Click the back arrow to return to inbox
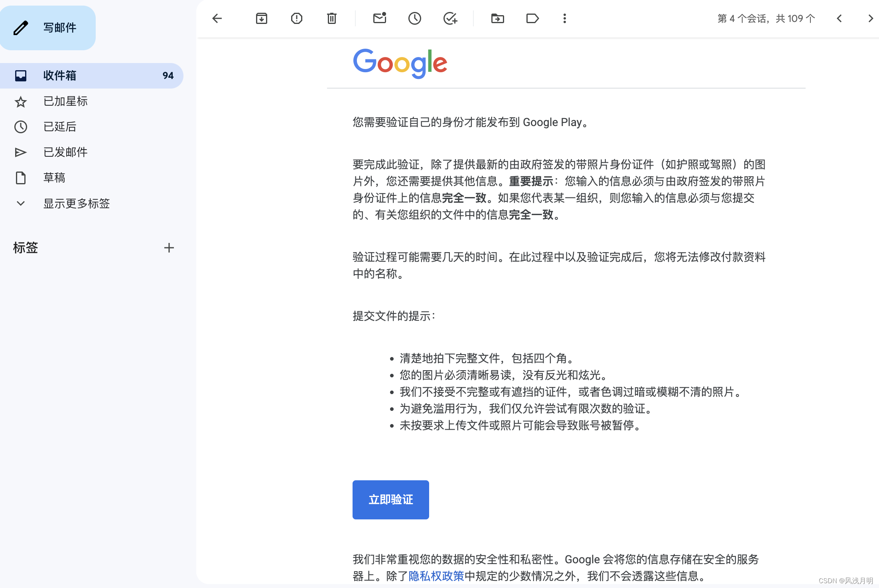This screenshot has width=879, height=588. tap(217, 18)
